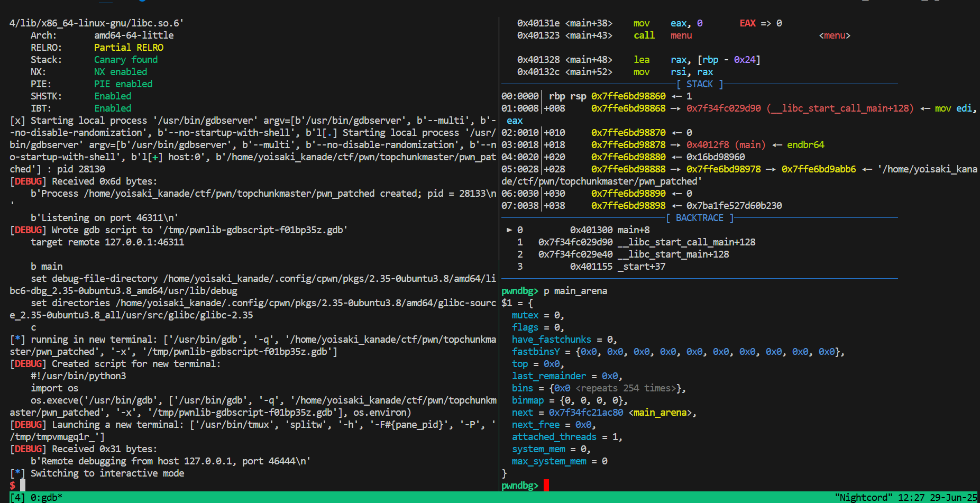Click the "PIE enabled" text
Viewport: 980px width, 503px height.
(x=123, y=84)
